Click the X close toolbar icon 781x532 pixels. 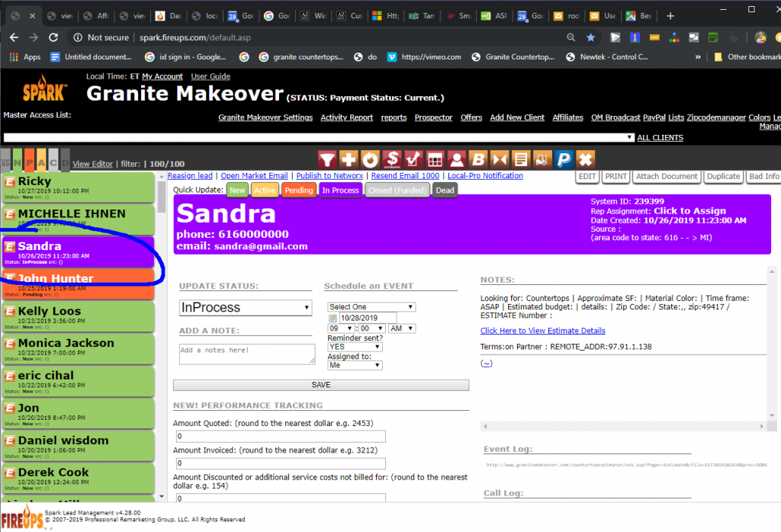click(586, 160)
